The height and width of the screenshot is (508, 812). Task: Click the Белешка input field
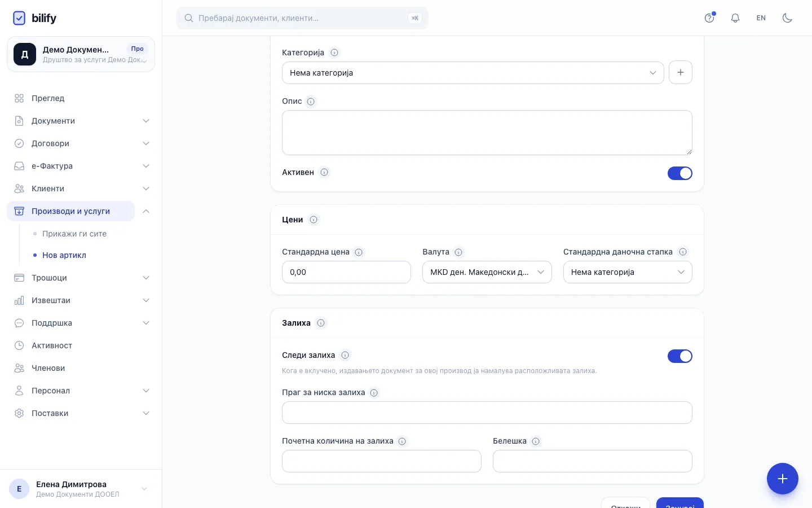click(x=593, y=461)
